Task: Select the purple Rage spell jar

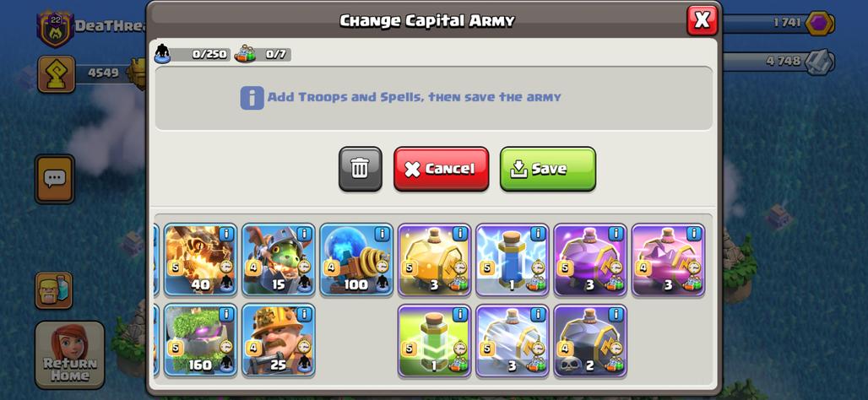Action: tap(591, 260)
